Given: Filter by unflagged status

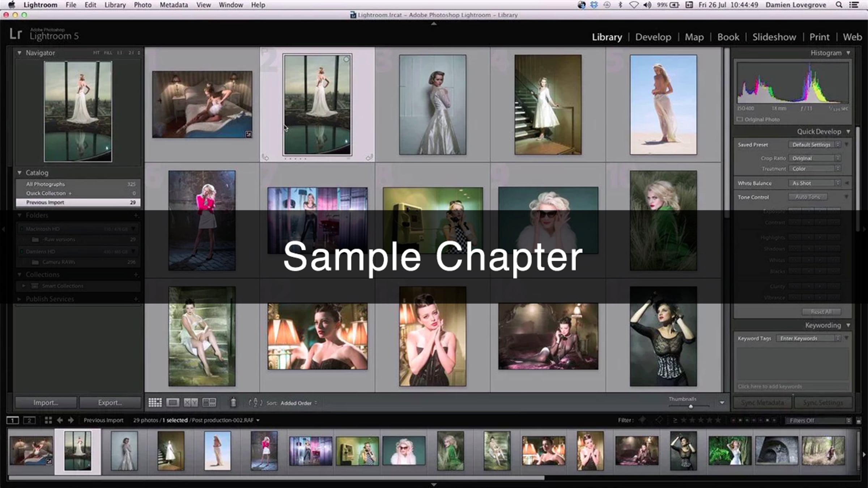Looking at the screenshot, I should [659, 420].
